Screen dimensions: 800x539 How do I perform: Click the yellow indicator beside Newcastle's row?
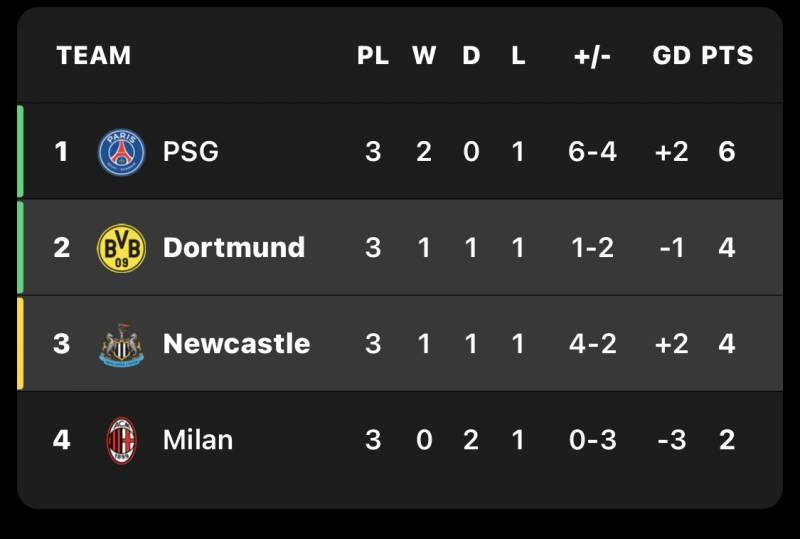[x=20, y=343]
